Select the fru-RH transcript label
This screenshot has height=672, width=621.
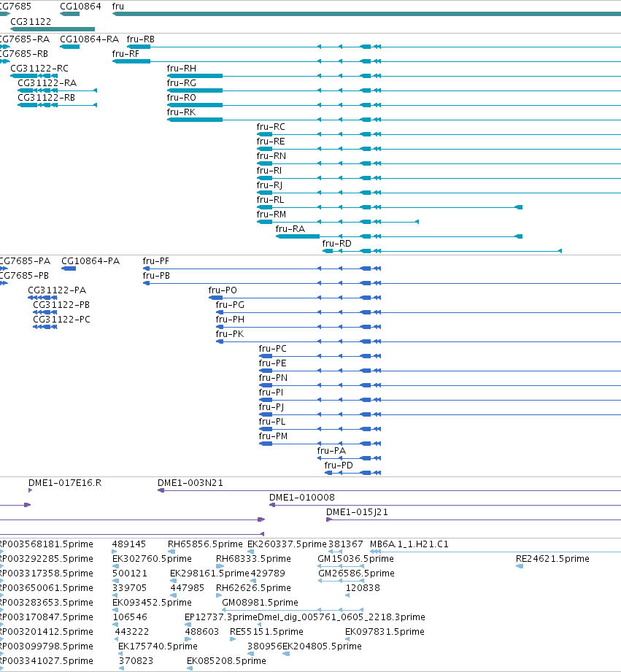[x=181, y=69]
